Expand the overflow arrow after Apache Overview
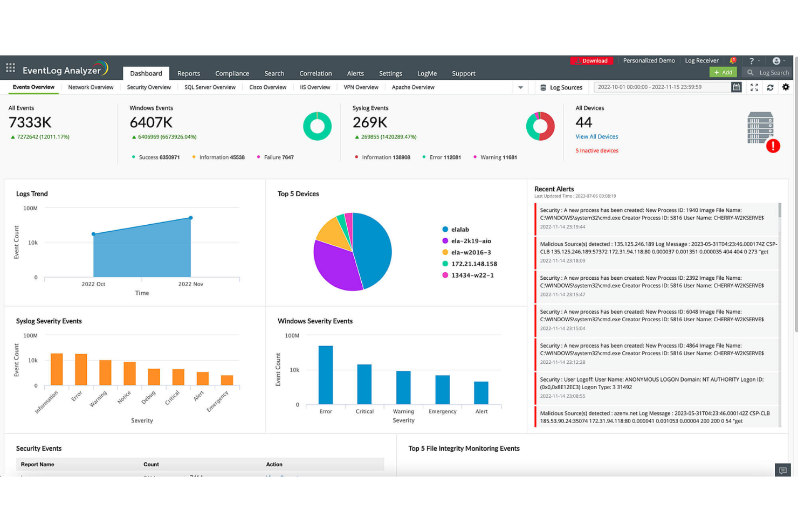 click(520, 87)
